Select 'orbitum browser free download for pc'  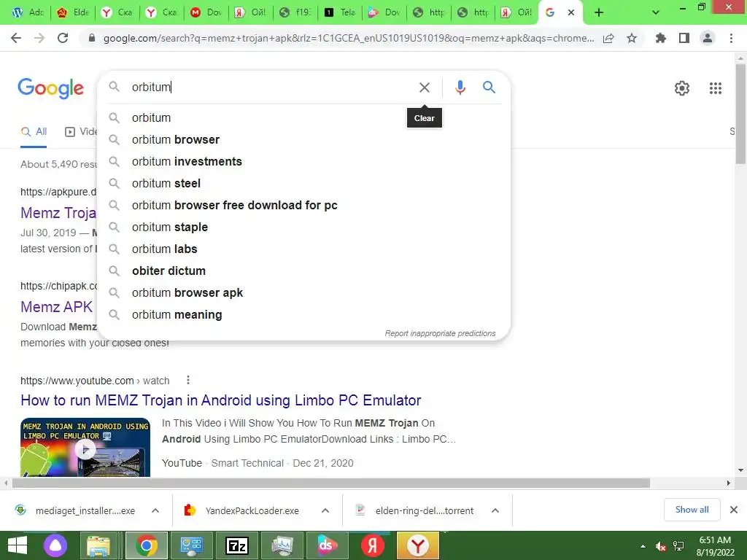click(304, 205)
